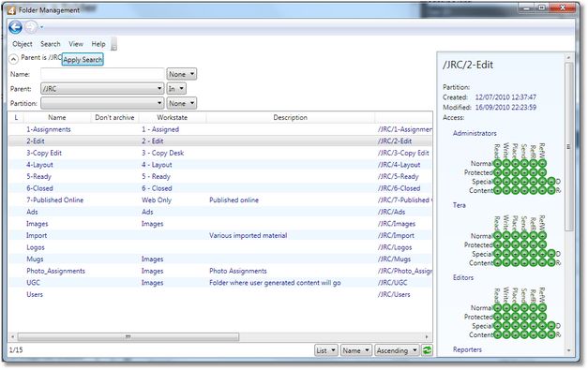Viewport: 588px width, 370px height.
Task: Toggle Administrators Normal Read permission circle
Action: click(x=497, y=164)
